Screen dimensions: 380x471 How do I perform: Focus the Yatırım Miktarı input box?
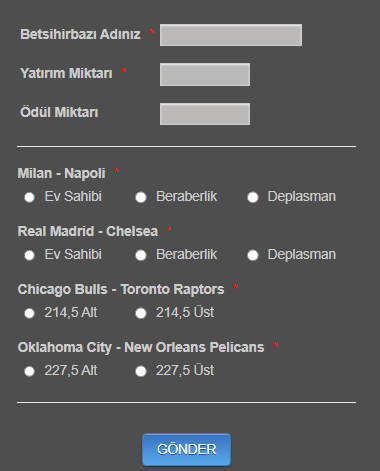point(205,74)
